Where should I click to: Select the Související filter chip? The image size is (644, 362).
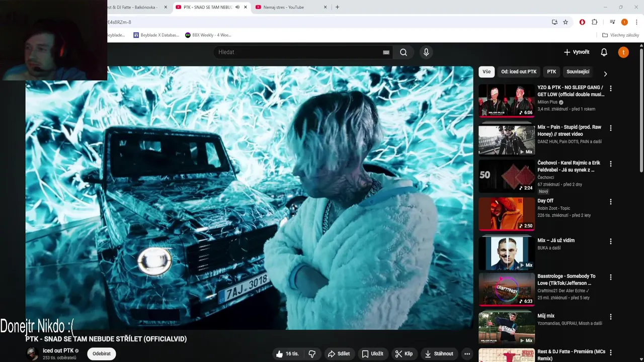tap(578, 72)
